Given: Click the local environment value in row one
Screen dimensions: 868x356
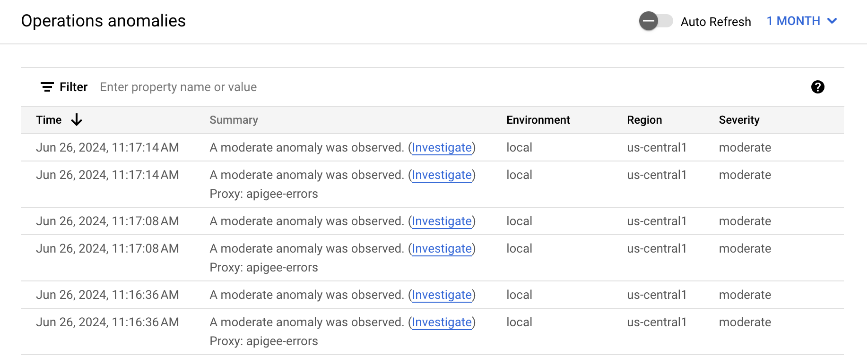Looking at the screenshot, I should pyautogui.click(x=519, y=147).
